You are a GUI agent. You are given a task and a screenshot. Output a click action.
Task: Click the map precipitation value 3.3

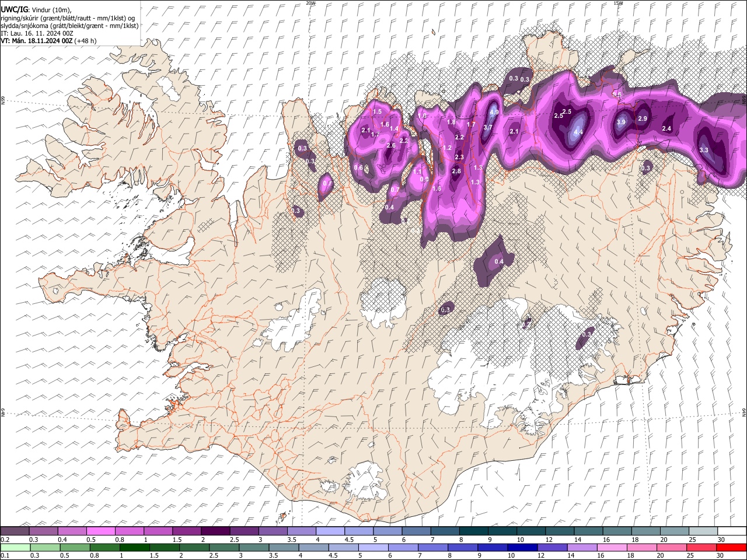[704, 150]
